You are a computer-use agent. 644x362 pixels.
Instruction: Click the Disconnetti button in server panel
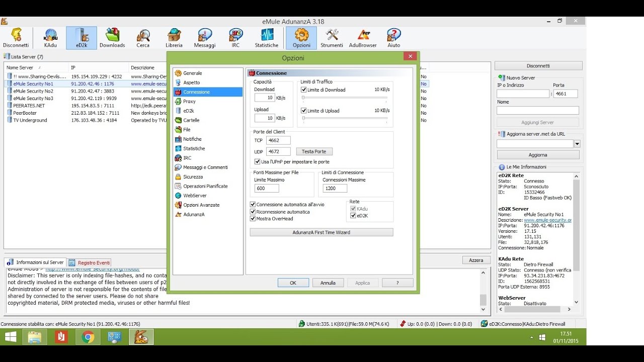point(538,66)
